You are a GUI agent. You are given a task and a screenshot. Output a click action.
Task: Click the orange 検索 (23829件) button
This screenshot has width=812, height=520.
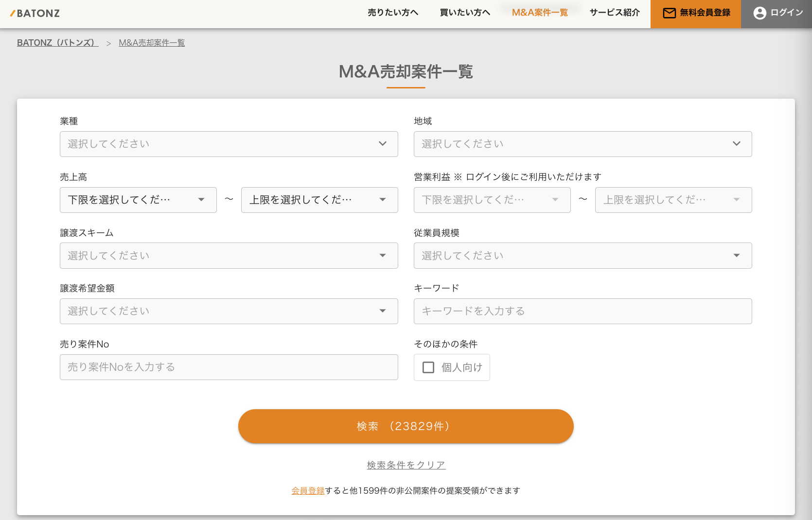[406, 426]
